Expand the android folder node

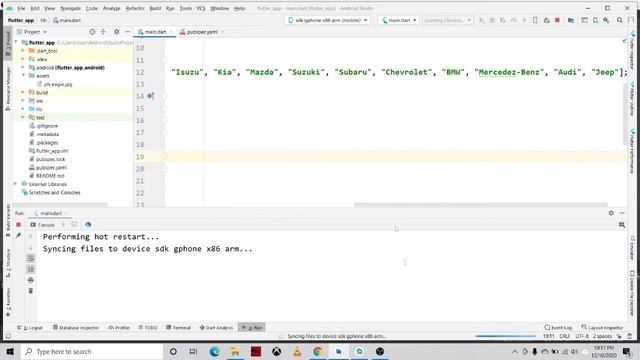click(23, 67)
